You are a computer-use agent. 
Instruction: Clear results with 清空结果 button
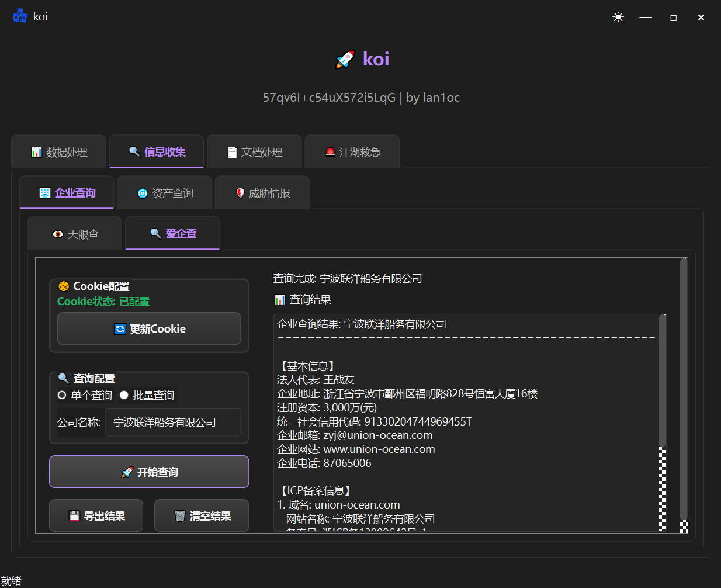pos(202,516)
